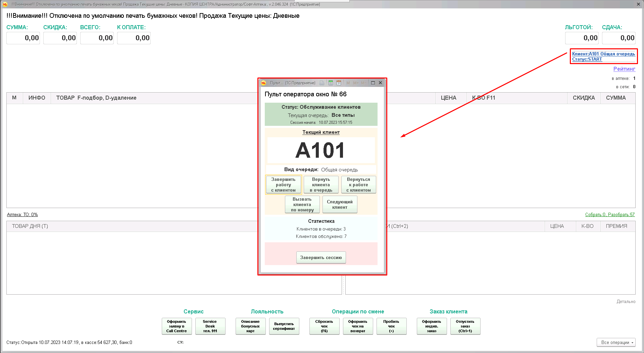The image size is (644, 353).
Task: Click 'Service Desk тел. 911' button
Action: (210, 326)
